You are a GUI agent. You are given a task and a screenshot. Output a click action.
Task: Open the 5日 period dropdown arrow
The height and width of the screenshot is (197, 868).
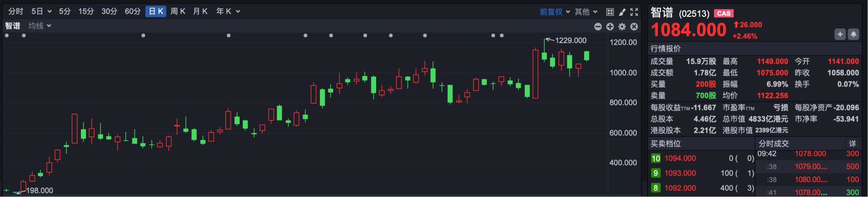[49, 12]
